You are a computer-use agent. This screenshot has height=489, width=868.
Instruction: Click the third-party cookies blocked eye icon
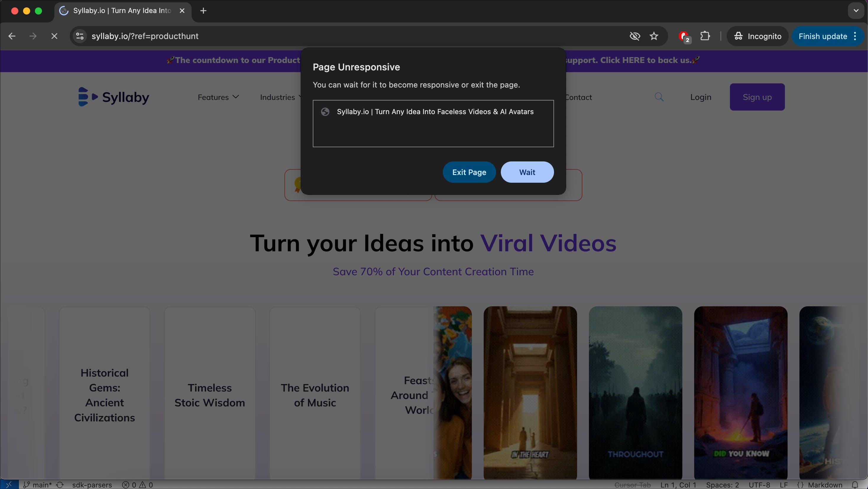pos(635,36)
